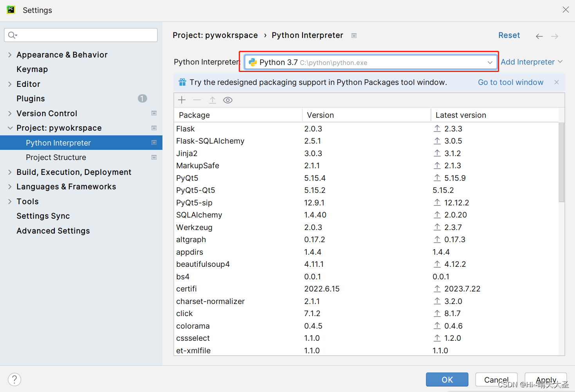Image resolution: width=575 pixels, height=392 pixels.
Task: Select Keymap settings page
Action: coord(32,69)
